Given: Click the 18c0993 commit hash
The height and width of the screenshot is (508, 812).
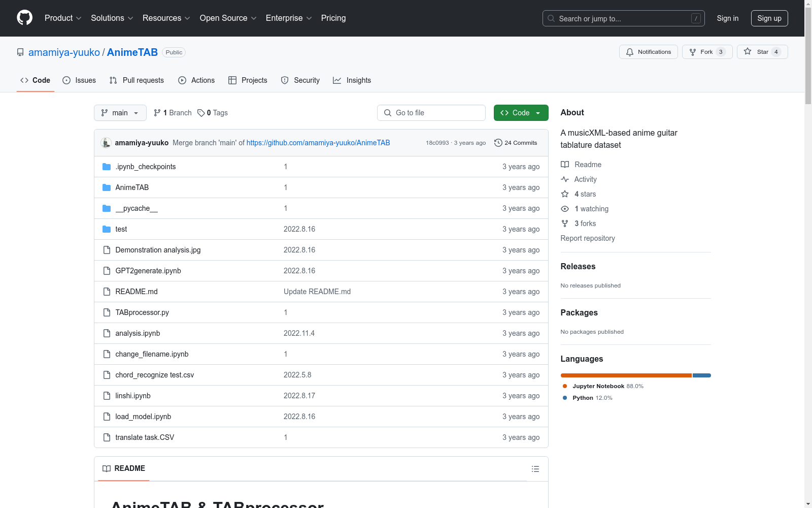Looking at the screenshot, I should point(437,143).
